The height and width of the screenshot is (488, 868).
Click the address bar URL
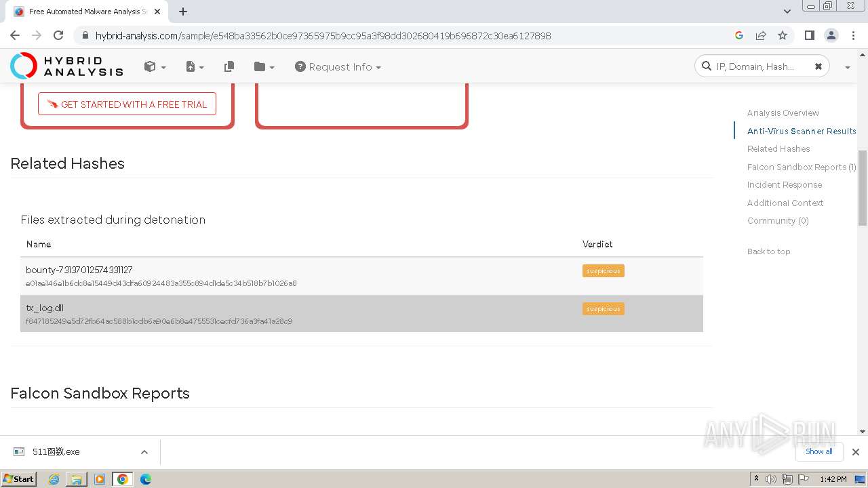click(x=323, y=35)
